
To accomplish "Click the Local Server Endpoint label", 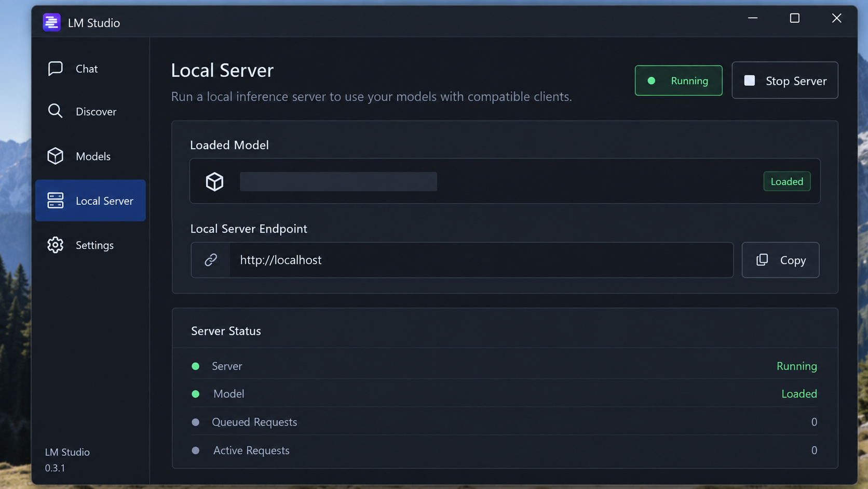I will click(x=249, y=229).
